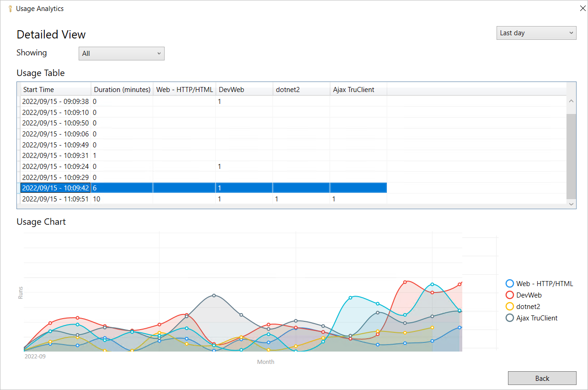Click the usage table scrollbar thumb
This screenshot has width=588, height=390.
571,156
